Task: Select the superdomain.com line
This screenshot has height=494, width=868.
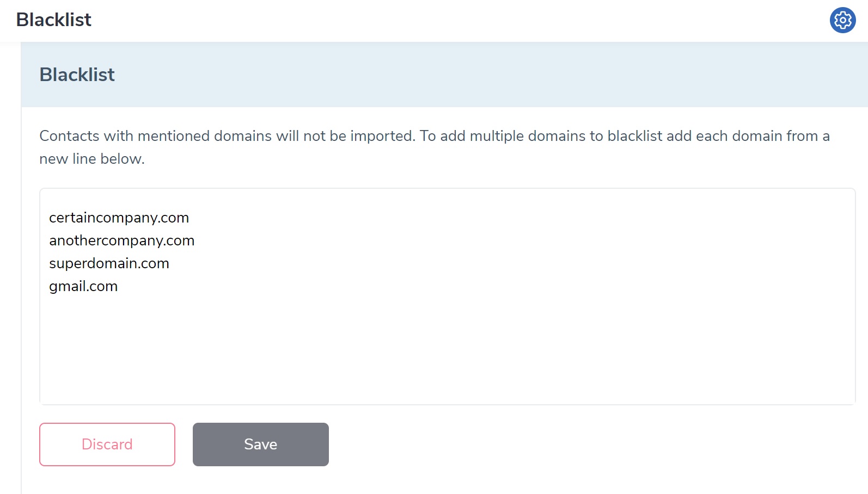Action: (x=109, y=263)
